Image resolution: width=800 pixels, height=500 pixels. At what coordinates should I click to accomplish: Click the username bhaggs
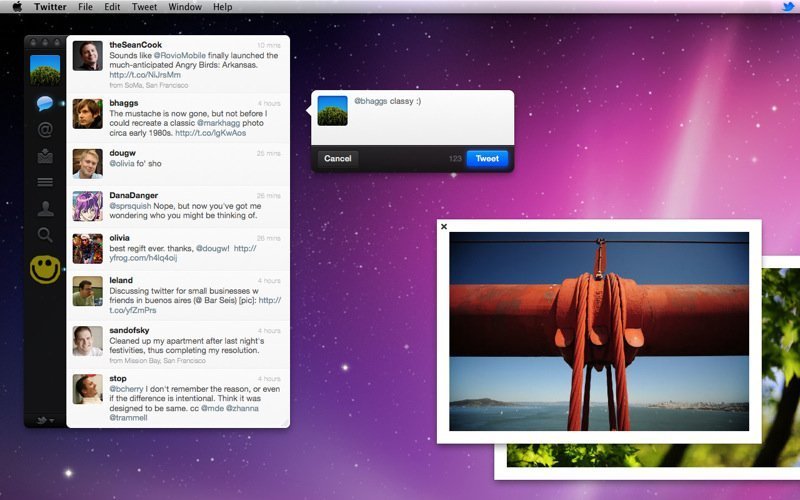(123, 103)
